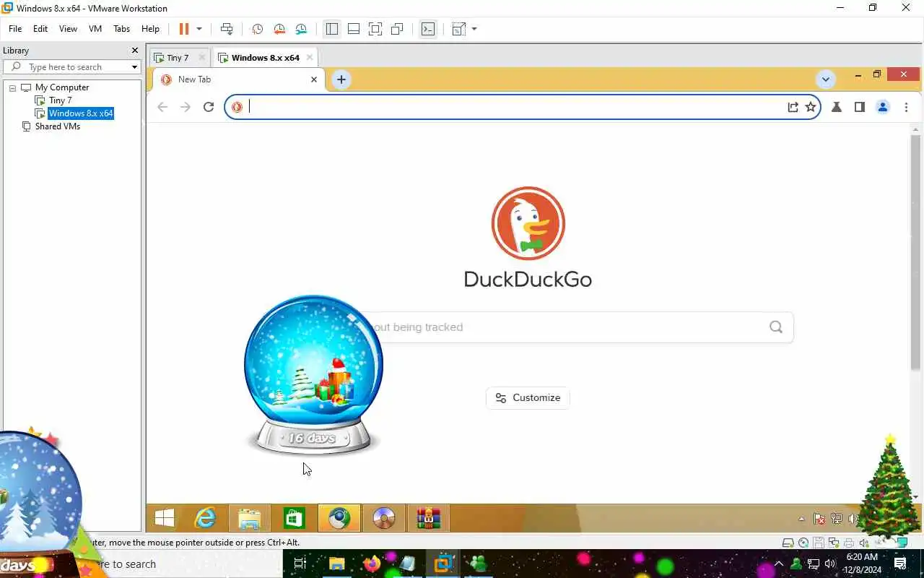
Task: Select Shared VMs in the Library
Action: (57, 126)
